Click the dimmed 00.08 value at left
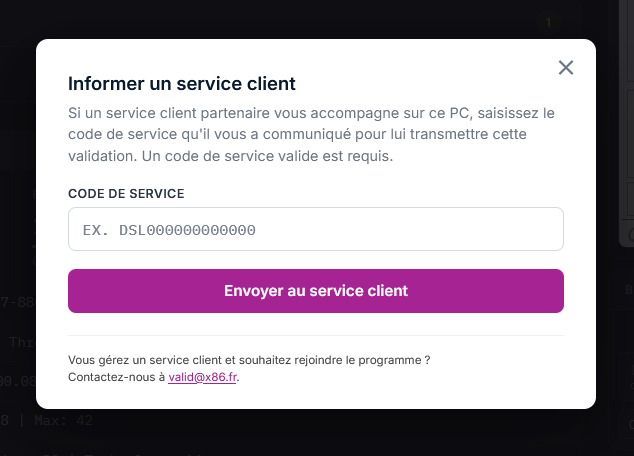Screen dimensions: 634x456 pyautogui.click(x=18, y=381)
